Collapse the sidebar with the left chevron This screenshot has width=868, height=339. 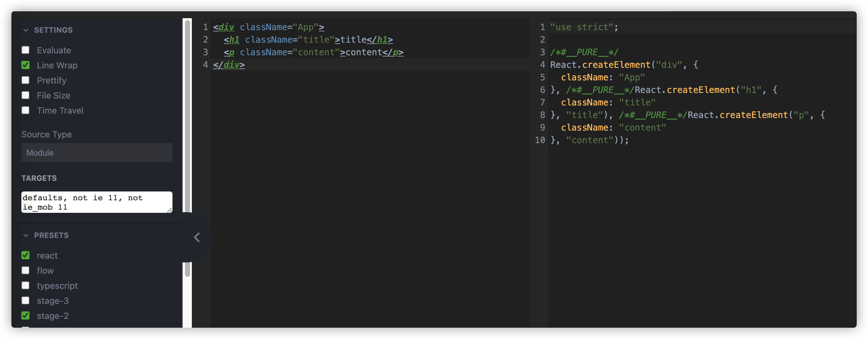197,237
